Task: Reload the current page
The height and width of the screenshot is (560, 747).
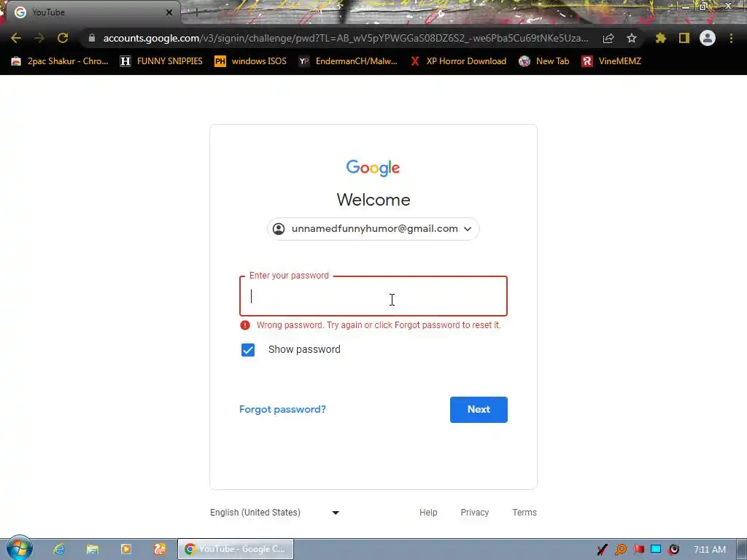Action: 63,38
